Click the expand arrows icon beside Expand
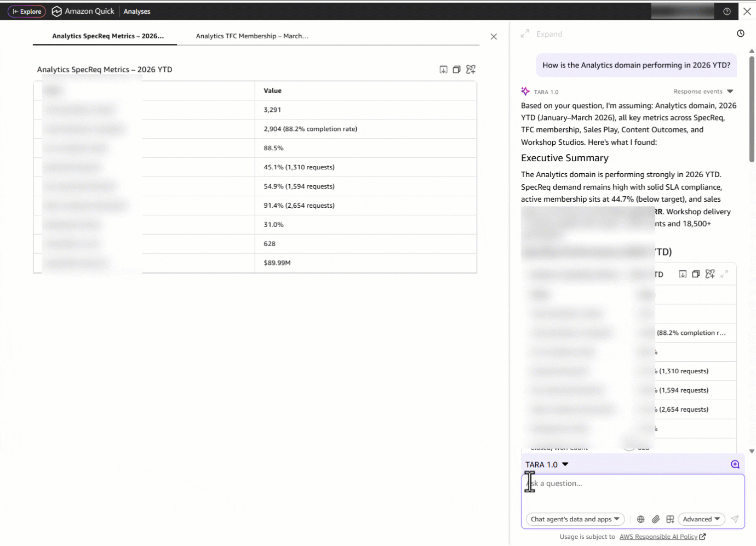This screenshot has height=546, width=756. [x=525, y=34]
